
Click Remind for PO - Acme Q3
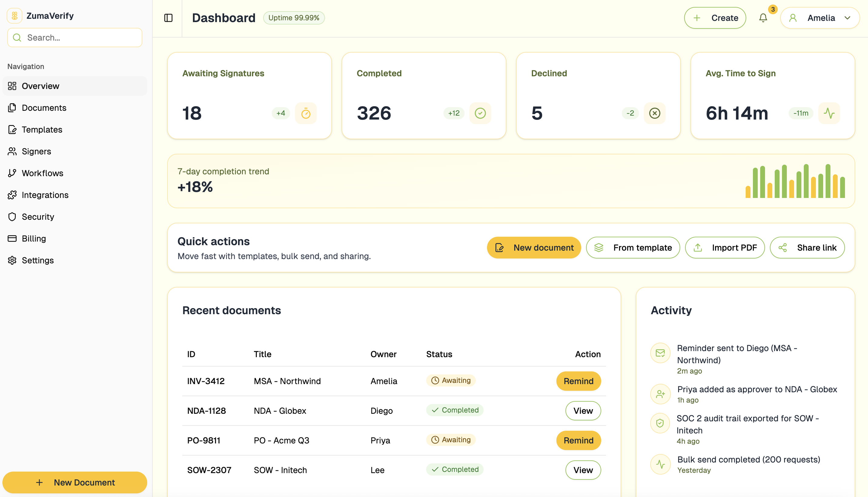[578, 440]
